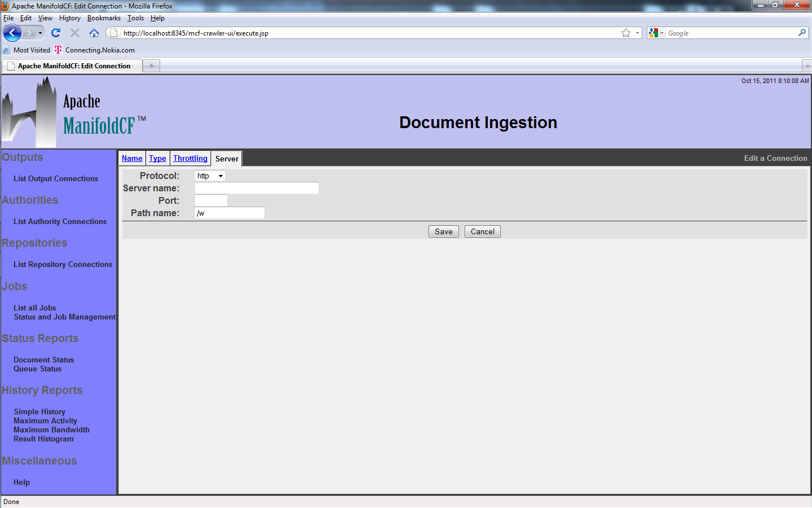Click the browser Back arrow button
812x508 pixels.
12,33
